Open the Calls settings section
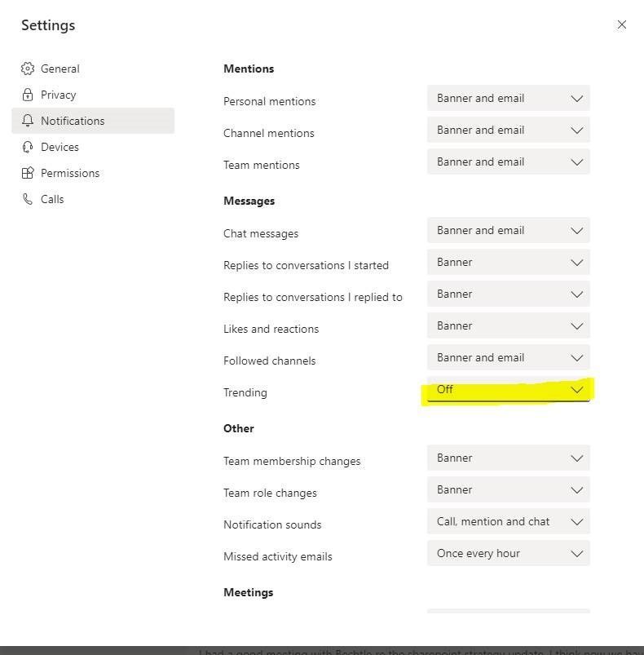Viewport: 644px width, 655px height. coord(93,199)
